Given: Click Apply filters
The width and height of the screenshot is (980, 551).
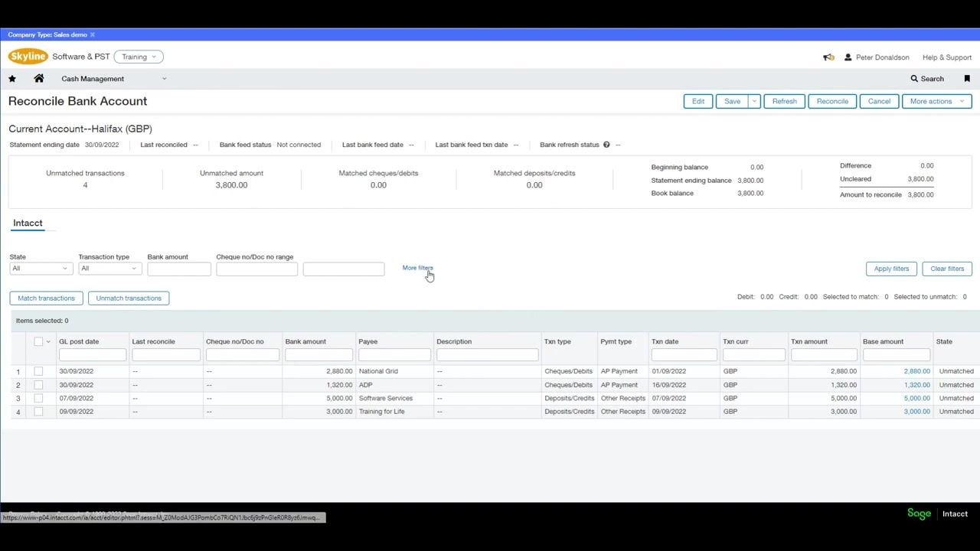Looking at the screenshot, I should (891, 269).
